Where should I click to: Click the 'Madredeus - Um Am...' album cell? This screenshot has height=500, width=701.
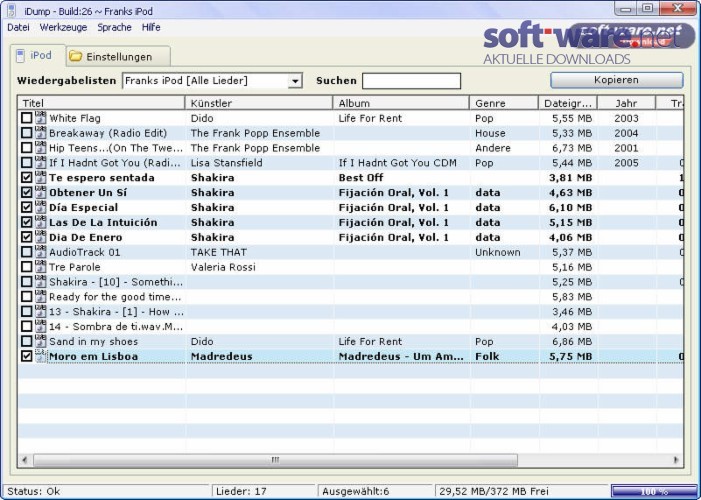click(401, 356)
